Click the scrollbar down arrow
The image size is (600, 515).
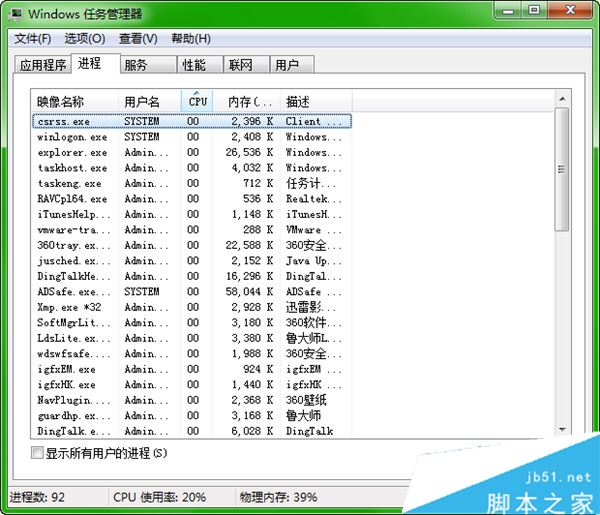coord(562,429)
